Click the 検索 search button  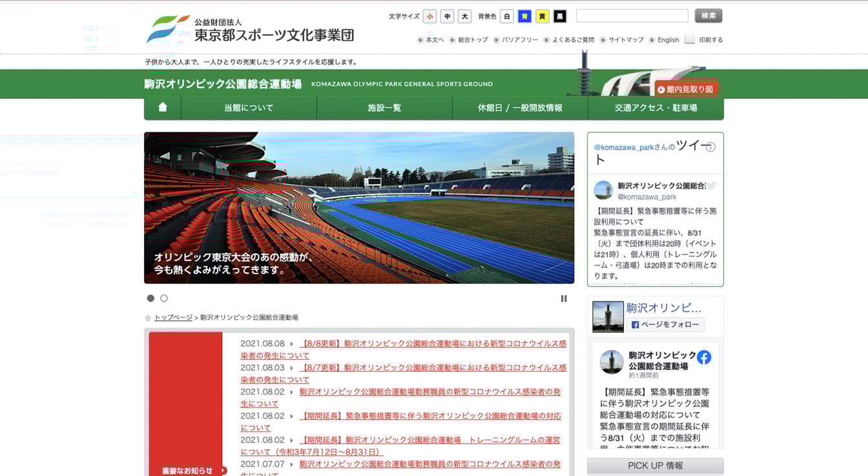click(708, 16)
